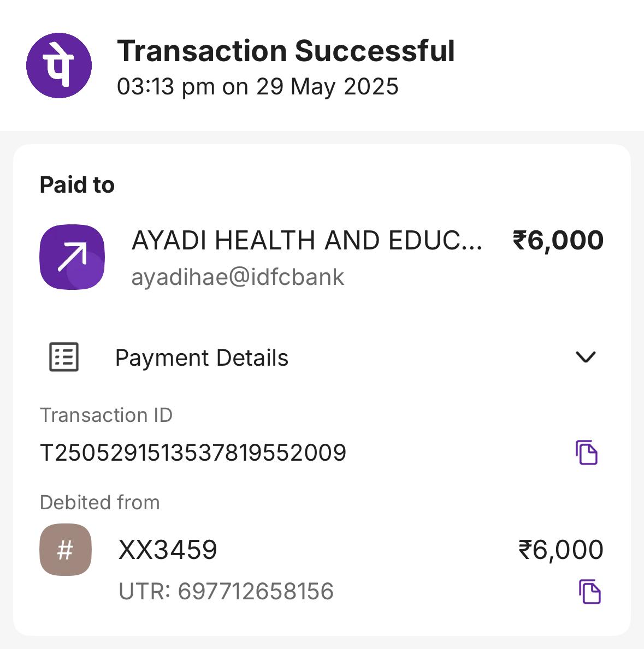The height and width of the screenshot is (649, 644).
Task: Click the brown hash bank account icon
Action: click(x=66, y=550)
